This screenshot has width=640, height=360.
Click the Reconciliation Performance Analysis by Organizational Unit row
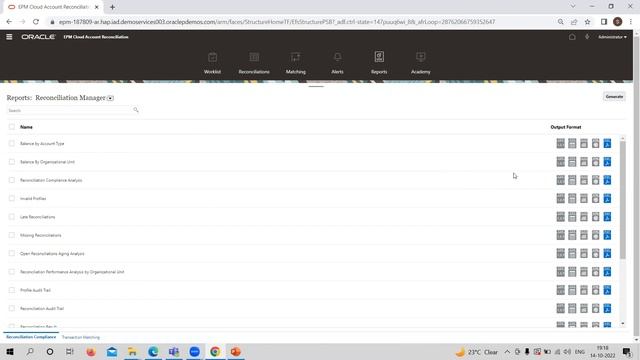[x=313, y=272]
